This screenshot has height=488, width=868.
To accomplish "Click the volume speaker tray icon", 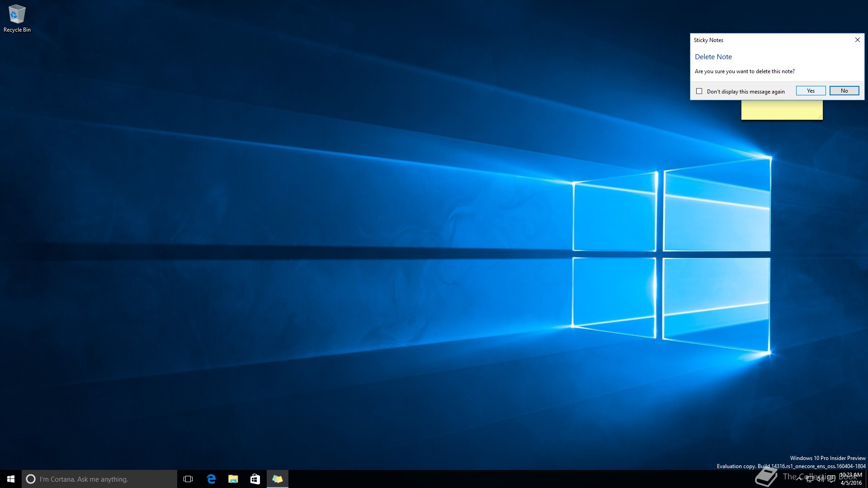I will pyautogui.click(x=821, y=479).
